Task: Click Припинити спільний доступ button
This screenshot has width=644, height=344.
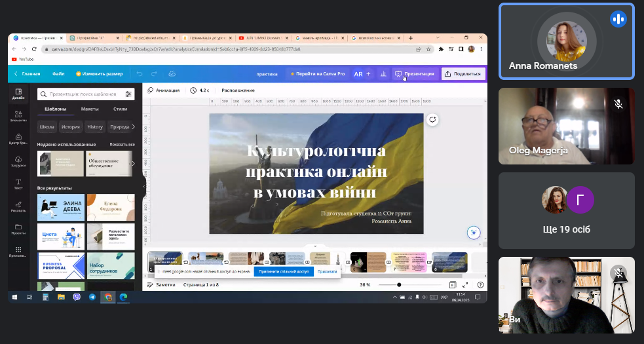Action: 284,272
